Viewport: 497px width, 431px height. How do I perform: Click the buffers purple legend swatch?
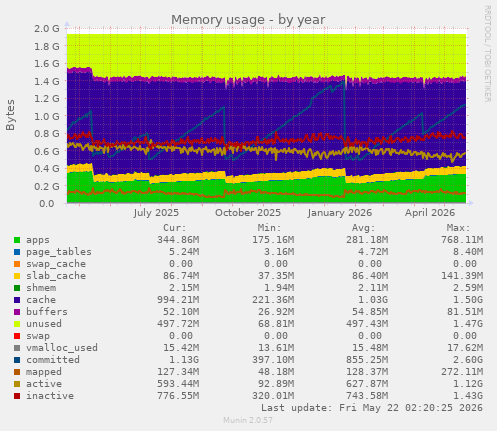(x=17, y=312)
